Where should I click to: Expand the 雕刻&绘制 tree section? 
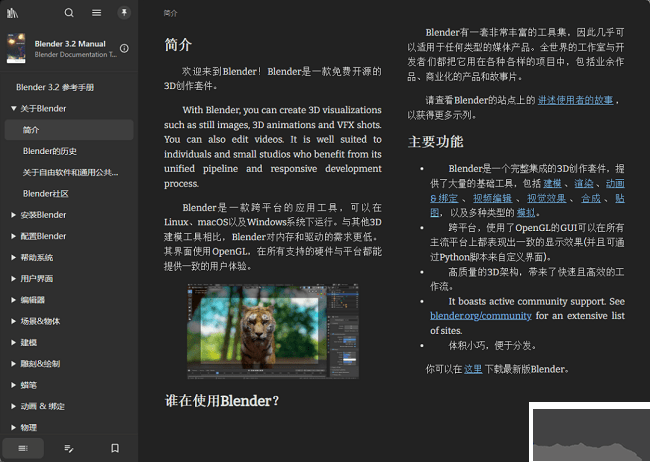point(13,363)
